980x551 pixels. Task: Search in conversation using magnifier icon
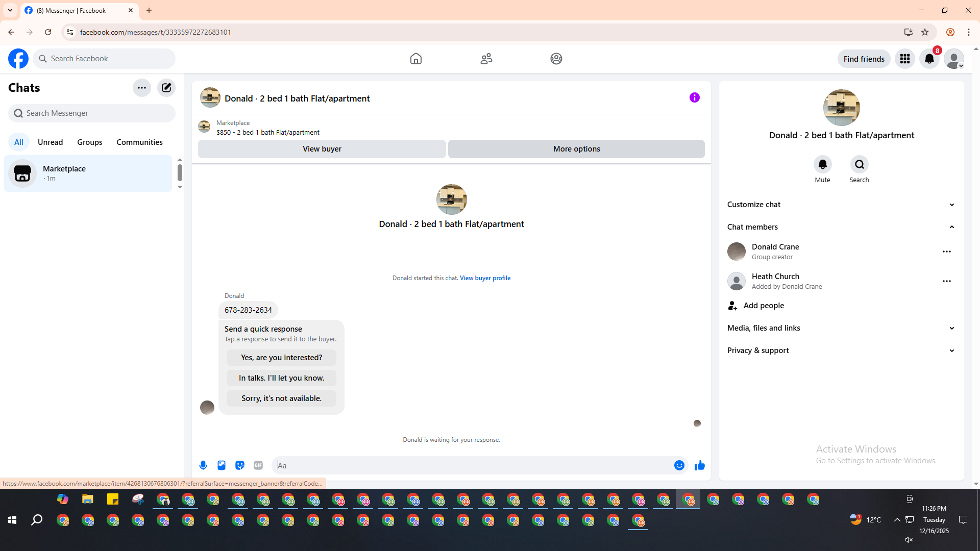(860, 164)
